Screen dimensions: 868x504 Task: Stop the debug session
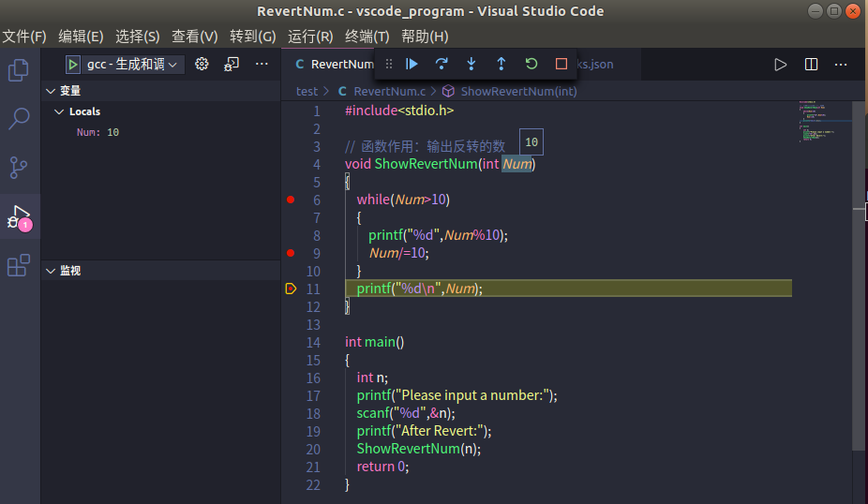click(x=561, y=65)
